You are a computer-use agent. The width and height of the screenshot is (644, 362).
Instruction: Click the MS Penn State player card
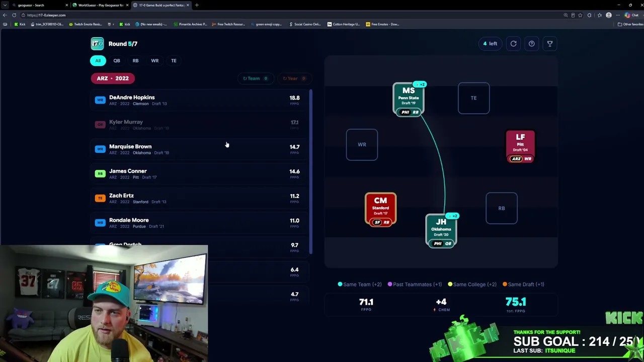pyautogui.click(x=409, y=99)
